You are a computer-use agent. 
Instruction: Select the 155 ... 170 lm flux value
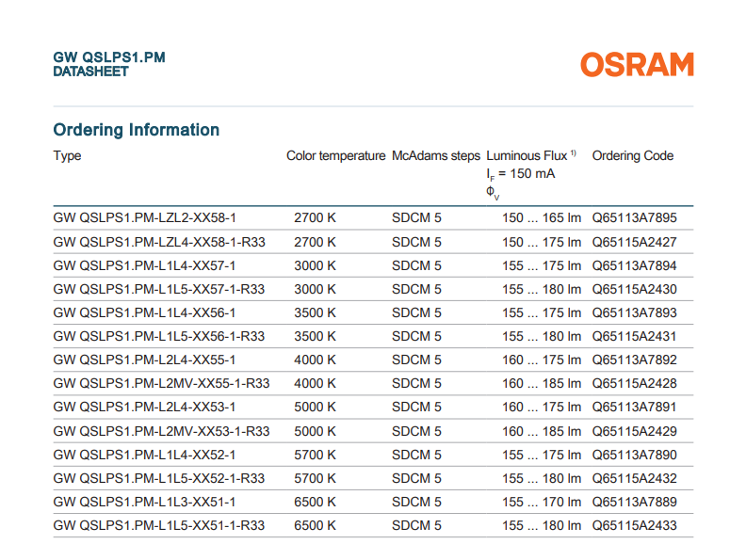tap(541, 502)
